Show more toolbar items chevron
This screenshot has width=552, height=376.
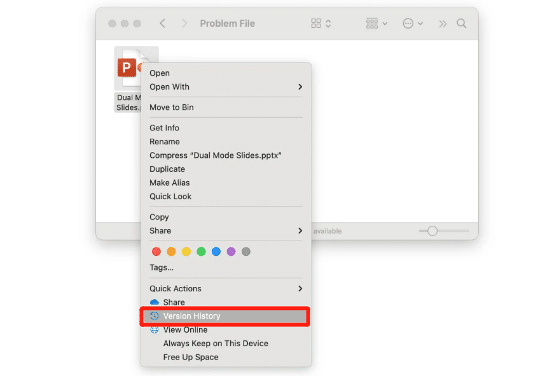point(443,24)
